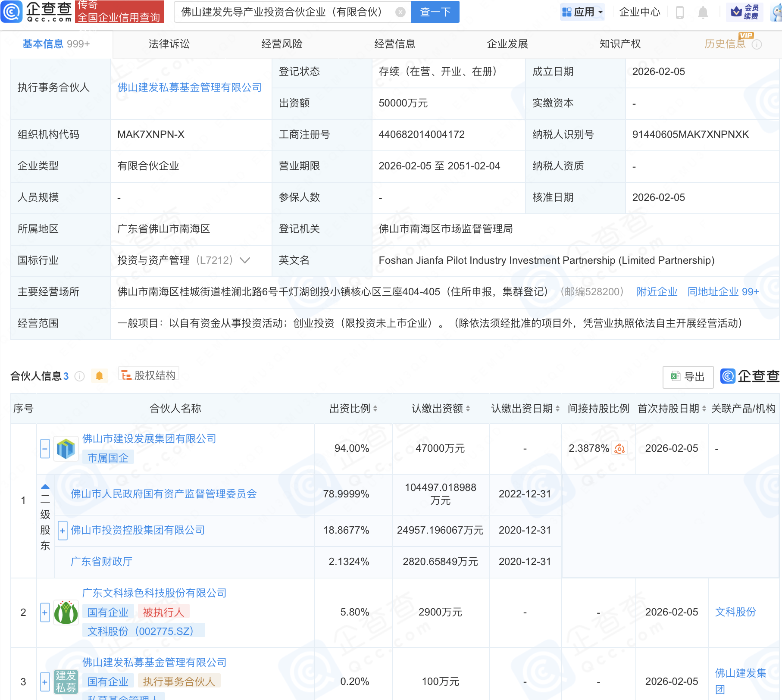Expand 佛山市投资控股集团 sub-shareholder row
Viewport: 782px width, 700px height.
click(x=63, y=531)
